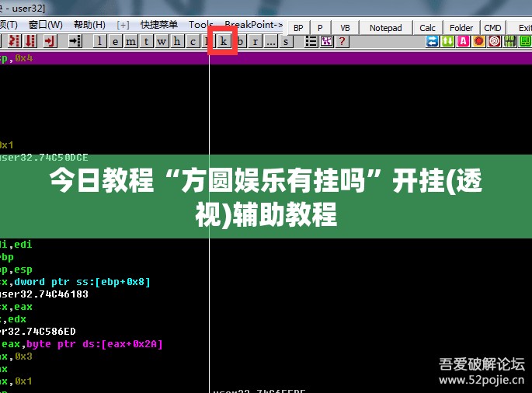Open the BreakPoint-> menu
This screenshot has width=532, height=393.
[x=254, y=25]
